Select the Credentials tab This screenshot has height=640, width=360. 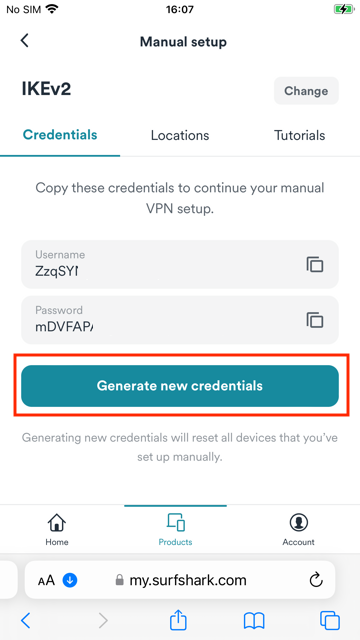60,135
